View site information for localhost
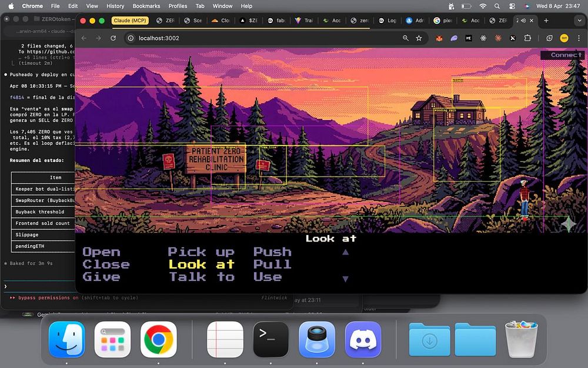This screenshot has height=368, width=588. click(x=131, y=38)
